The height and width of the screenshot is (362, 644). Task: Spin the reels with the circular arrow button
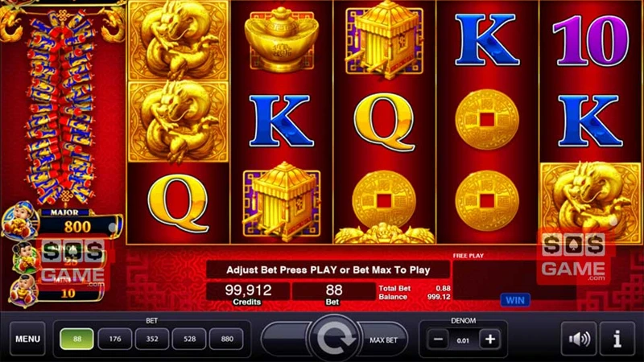coord(334,339)
